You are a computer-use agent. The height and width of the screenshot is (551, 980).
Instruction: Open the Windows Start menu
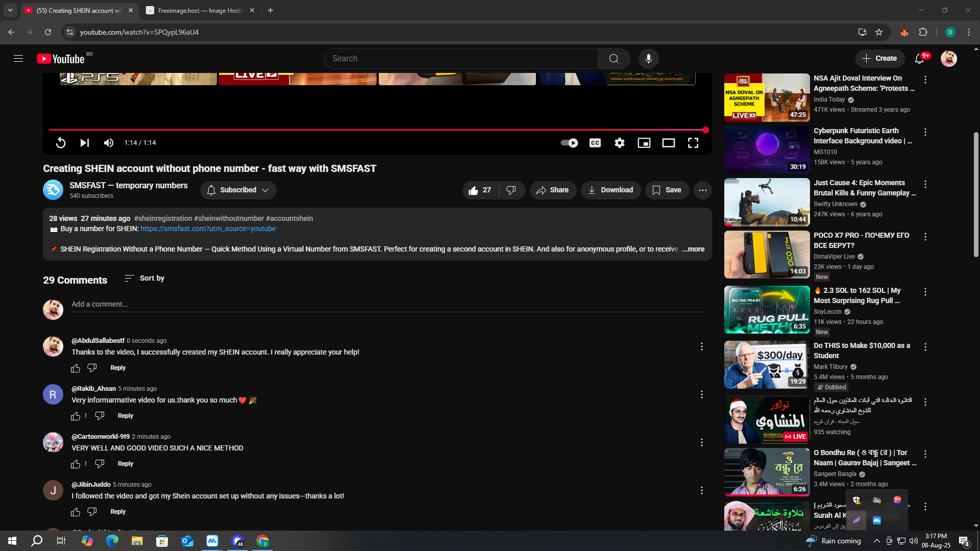pos(12,541)
